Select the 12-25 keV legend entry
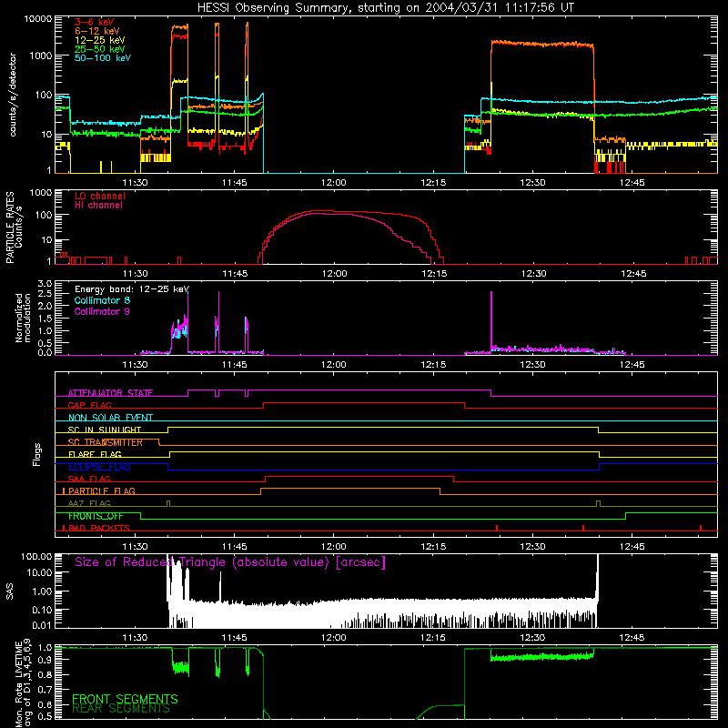 [100, 40]
